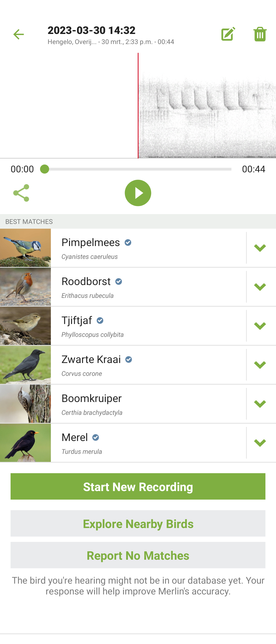Viewport: 276px width, 644px height.
Task: Tap Explore Nearby Birds
Action: point(138,524)
